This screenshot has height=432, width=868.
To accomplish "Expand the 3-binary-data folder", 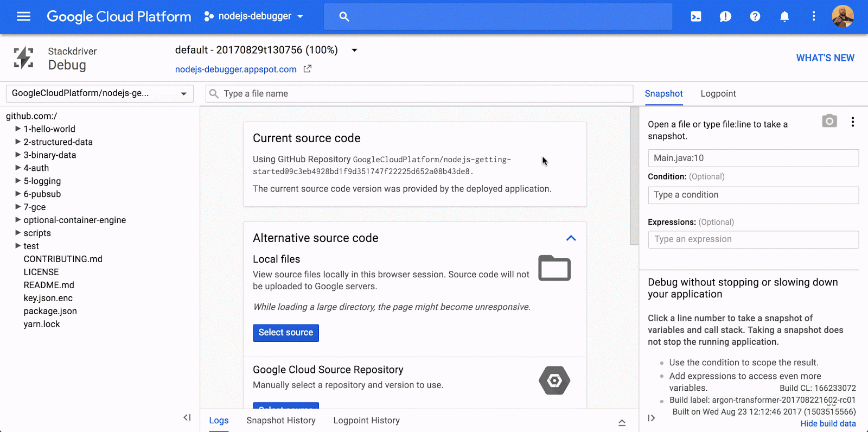I will point(18,155).
